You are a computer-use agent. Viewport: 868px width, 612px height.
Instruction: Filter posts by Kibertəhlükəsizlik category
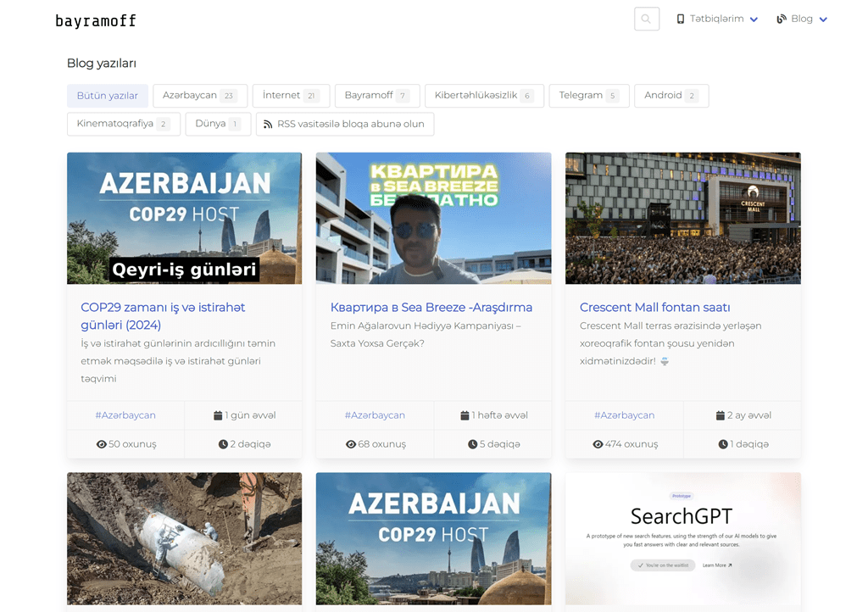click(x=484, y=96)
